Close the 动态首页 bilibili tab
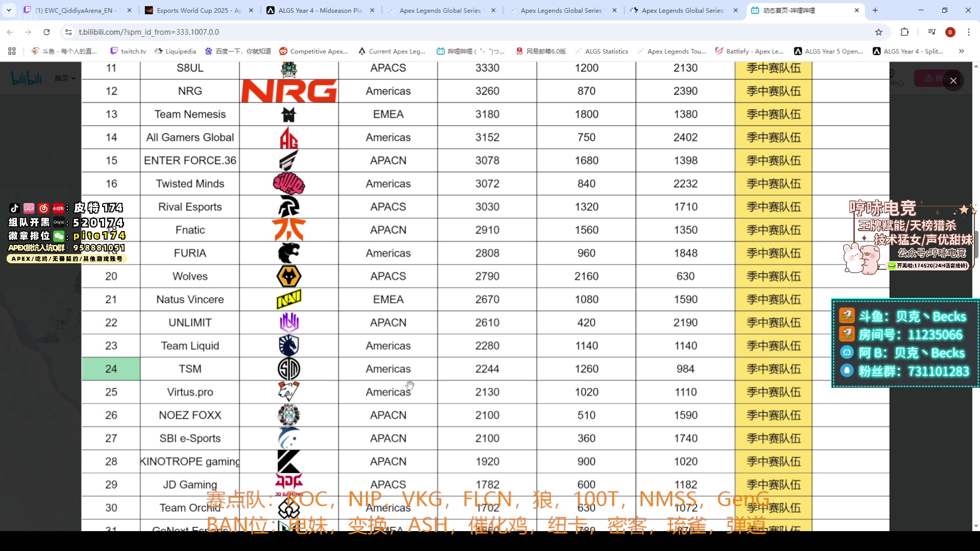 point(856,10)
